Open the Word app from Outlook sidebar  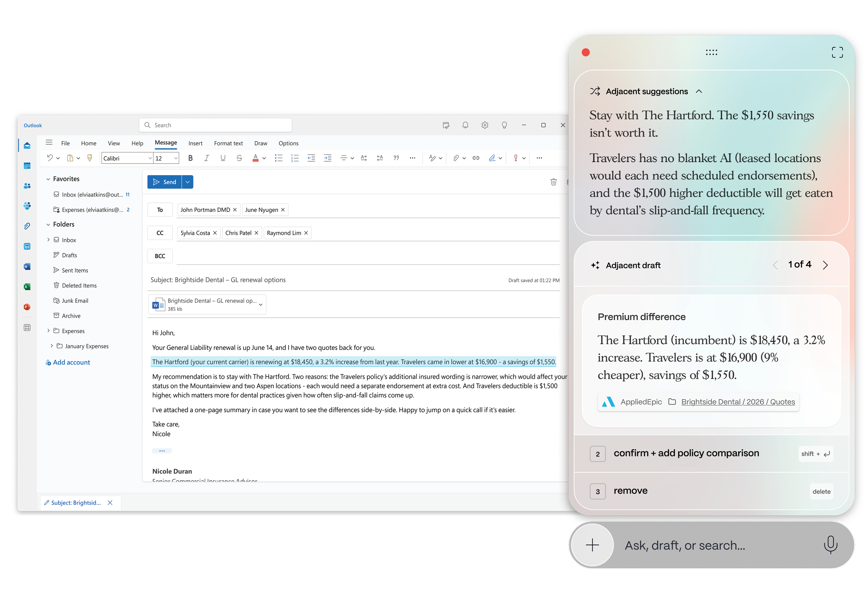27,267
